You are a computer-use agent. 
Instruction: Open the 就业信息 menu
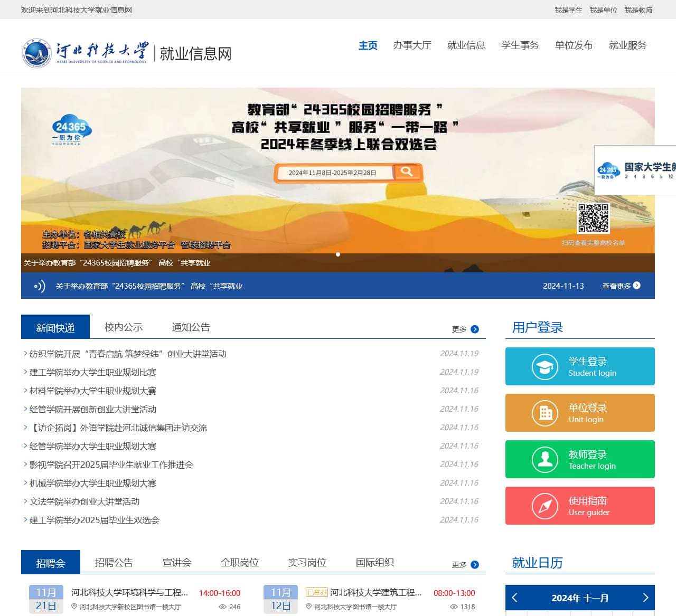coord(466,45)
